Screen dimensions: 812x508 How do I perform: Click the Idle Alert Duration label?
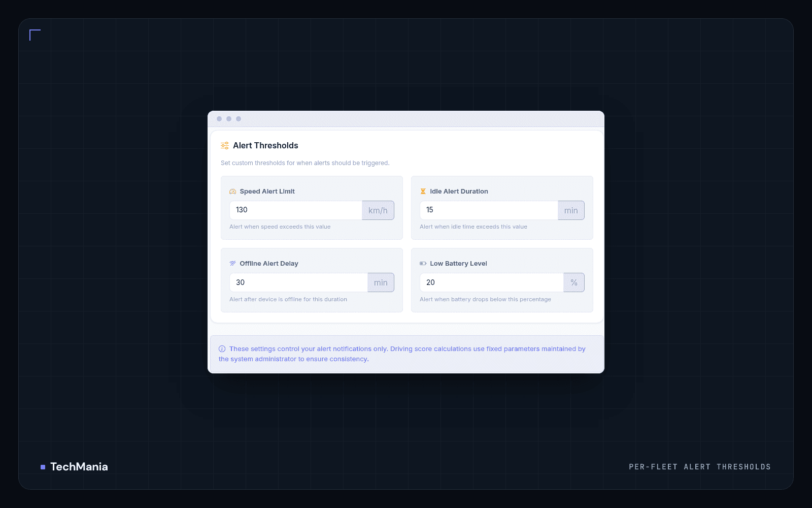tap(459, 192)
